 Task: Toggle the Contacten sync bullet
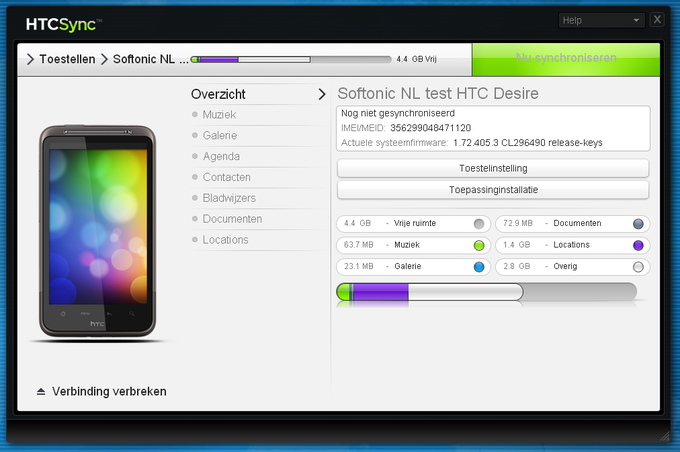[x=195, y=177]
